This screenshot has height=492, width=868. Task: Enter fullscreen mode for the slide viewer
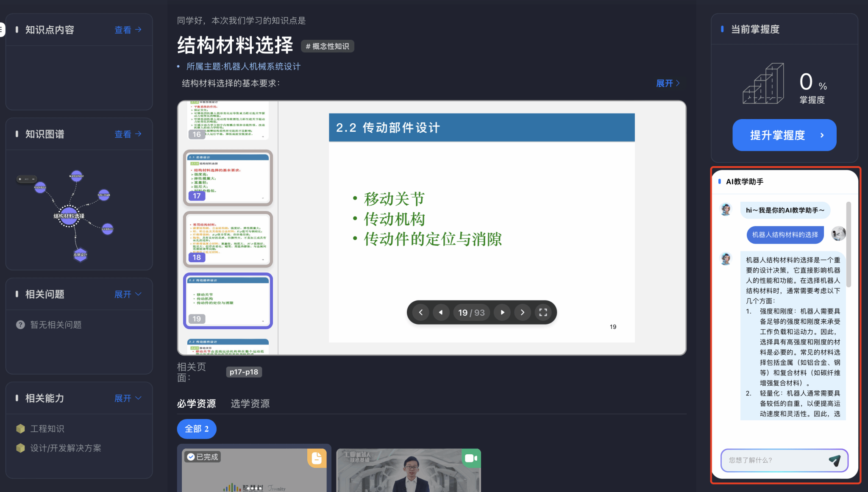click(x=543, y=312)
